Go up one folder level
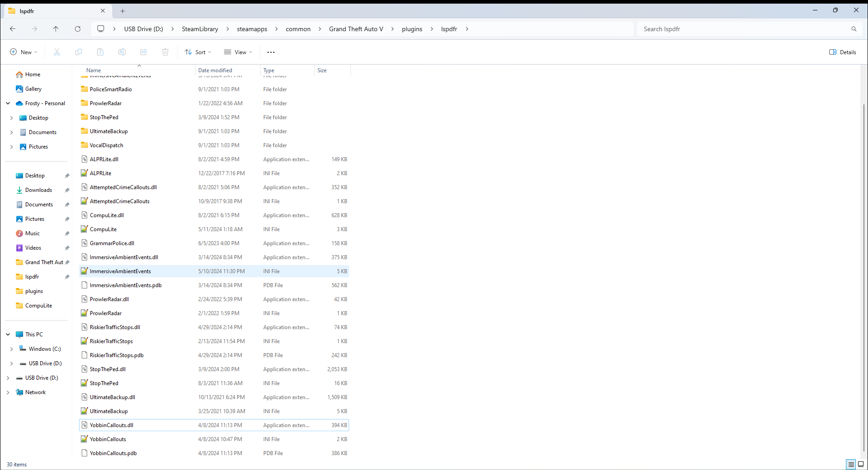 pos(56,29)
